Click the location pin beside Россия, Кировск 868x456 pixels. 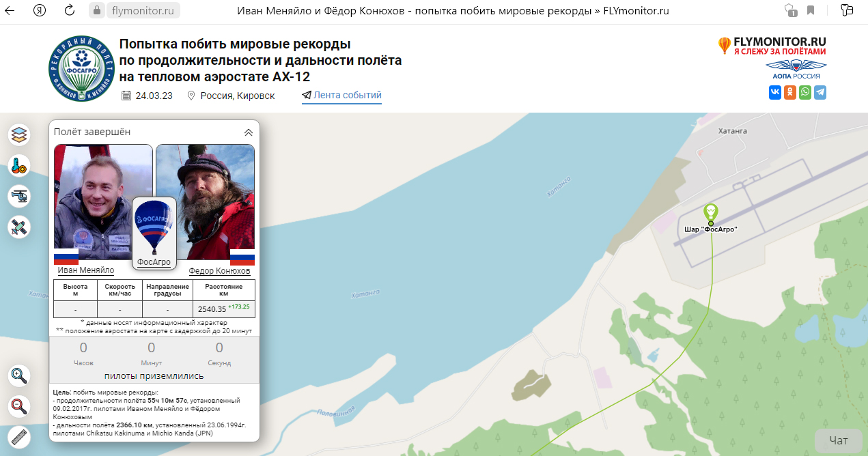(x=191, y=96)
